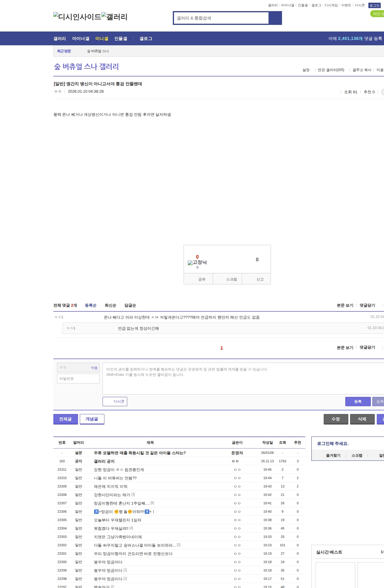Click the 비밀번호 password field
Image resolution: width=384 pixels, height=588 pixels.
[x=78, y=379]
